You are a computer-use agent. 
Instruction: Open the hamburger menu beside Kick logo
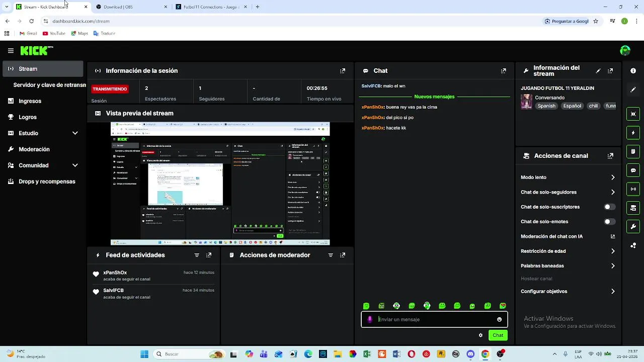coord(11,51)
